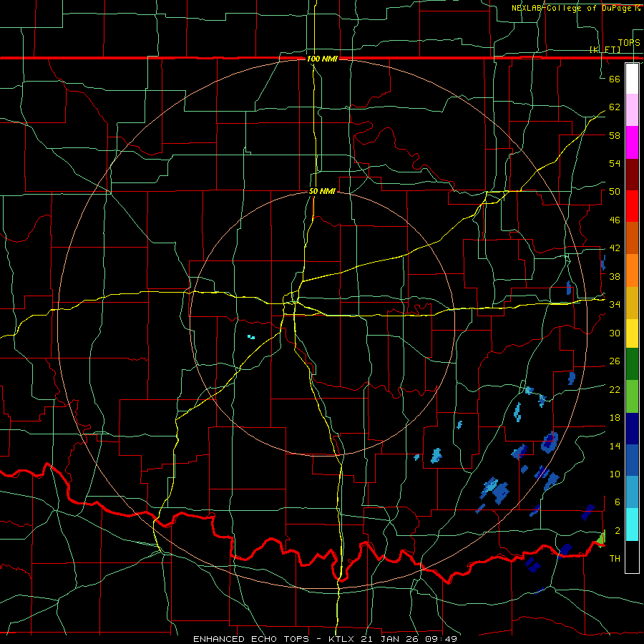This screenshot has height=644, width=644.
Task: Select the 6 value on the legend
Action: [x=618, y=502]
